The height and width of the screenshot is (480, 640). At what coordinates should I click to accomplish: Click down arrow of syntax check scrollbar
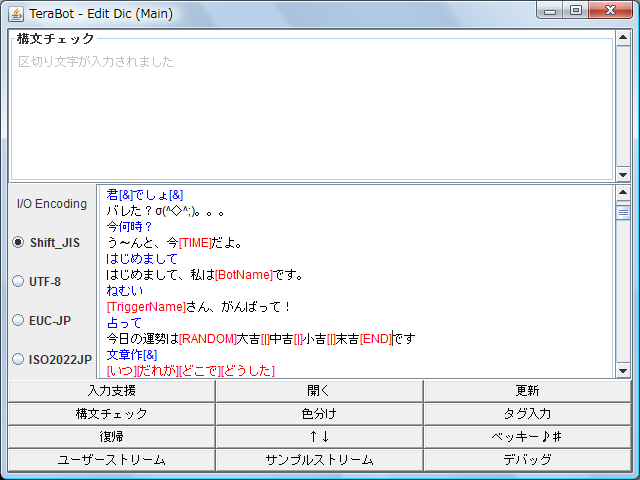623,175
